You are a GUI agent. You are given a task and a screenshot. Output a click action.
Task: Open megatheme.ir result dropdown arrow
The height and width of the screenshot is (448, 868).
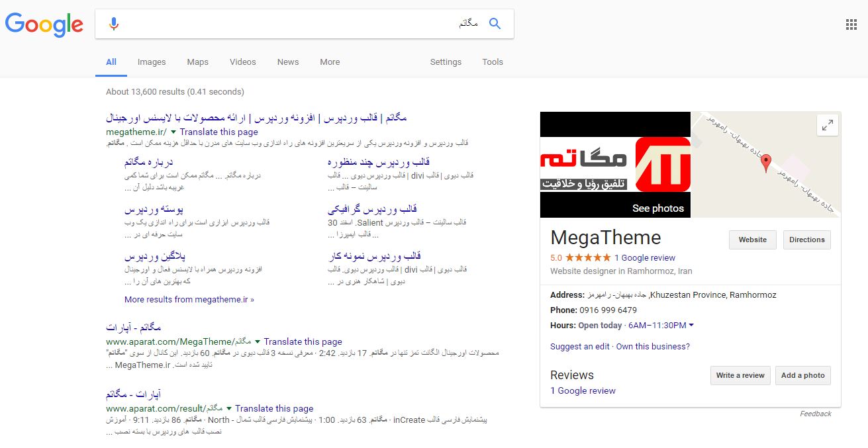pos(173,132)
